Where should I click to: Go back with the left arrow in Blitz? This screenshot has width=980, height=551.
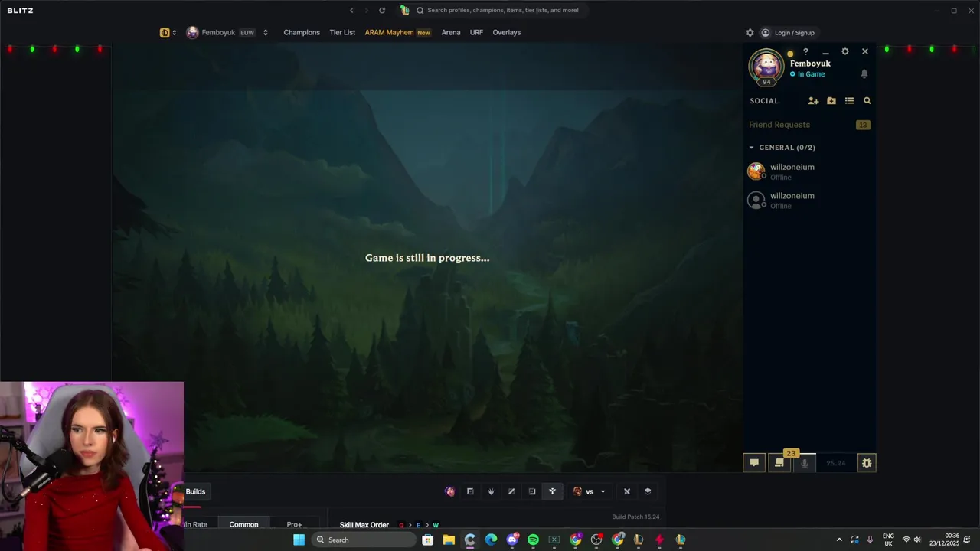coord(351,11)
